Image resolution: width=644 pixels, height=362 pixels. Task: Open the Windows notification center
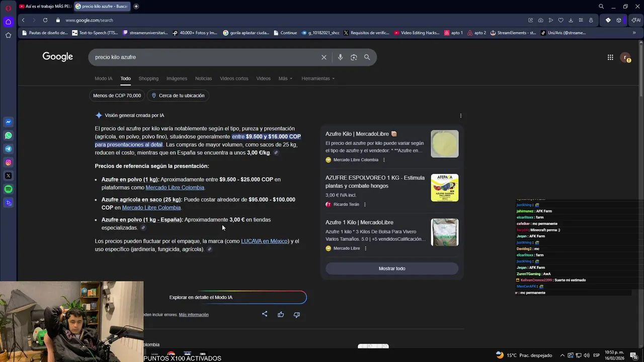point(634,355)
